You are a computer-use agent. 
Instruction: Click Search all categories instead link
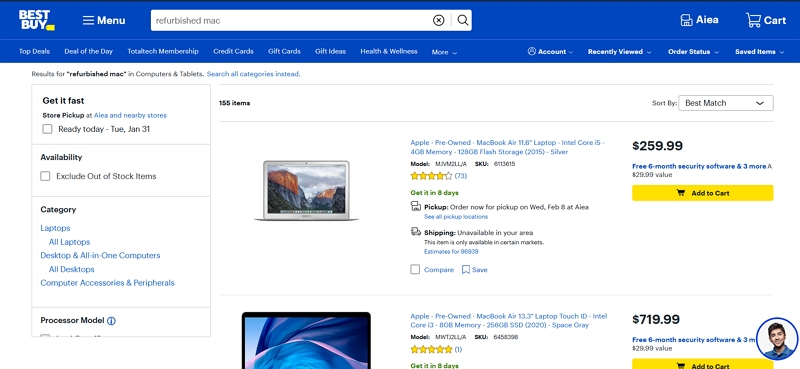click(253, 74)
